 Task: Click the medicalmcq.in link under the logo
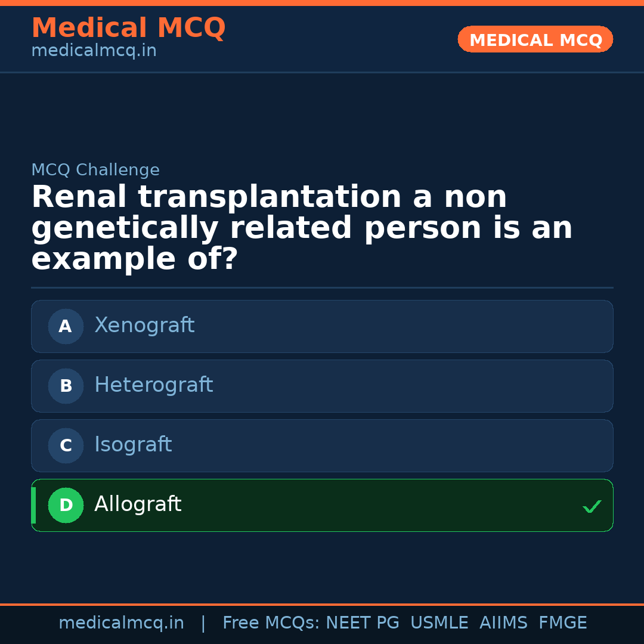(94, 51)
